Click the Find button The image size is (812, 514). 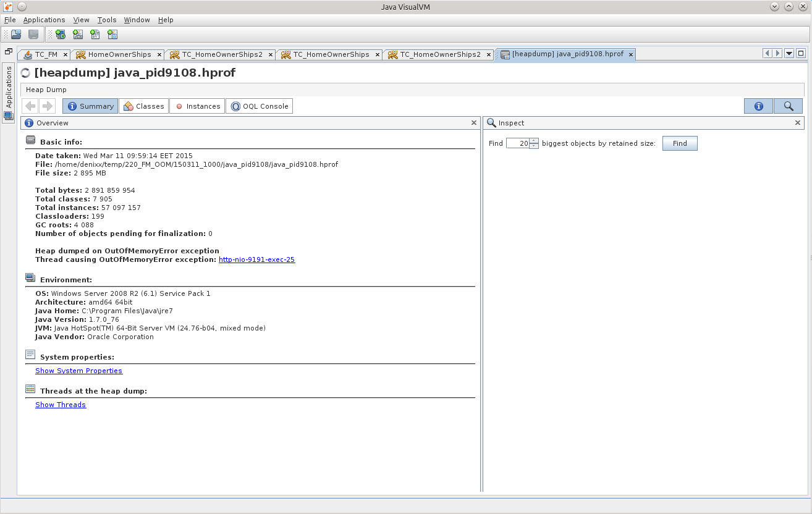[x=680, y=143]
